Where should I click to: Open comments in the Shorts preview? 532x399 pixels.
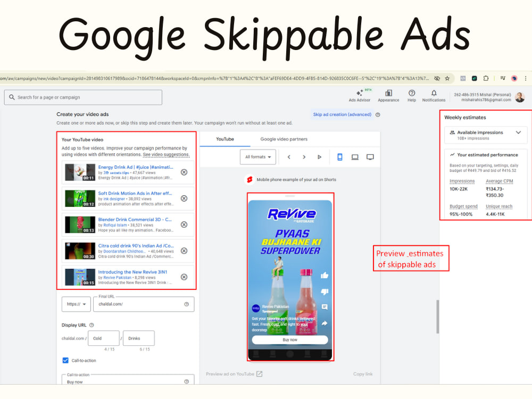tap(325, 307)
